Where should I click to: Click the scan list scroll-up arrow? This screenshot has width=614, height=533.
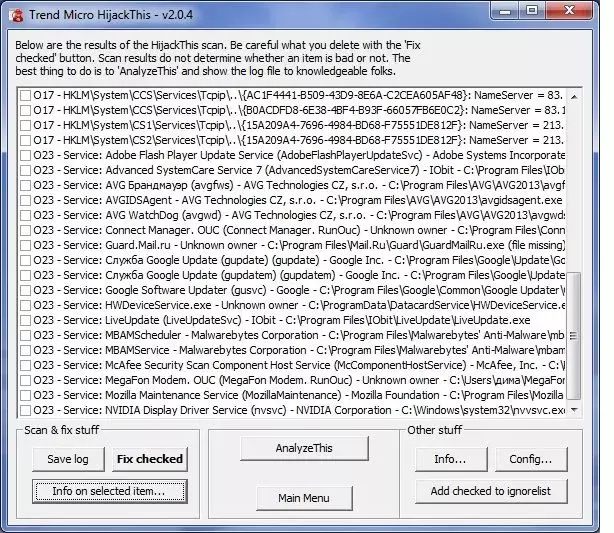click(574, 96)
